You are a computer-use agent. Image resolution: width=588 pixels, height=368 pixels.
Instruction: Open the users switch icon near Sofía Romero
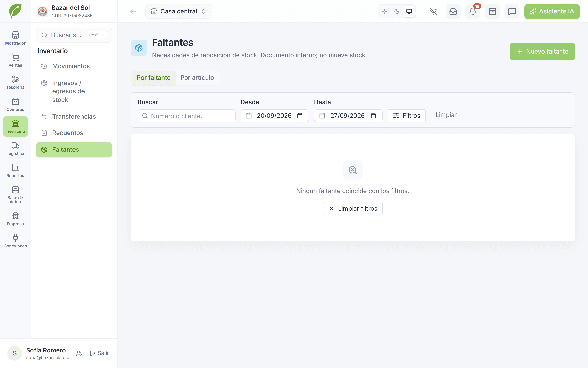[79, 353]
